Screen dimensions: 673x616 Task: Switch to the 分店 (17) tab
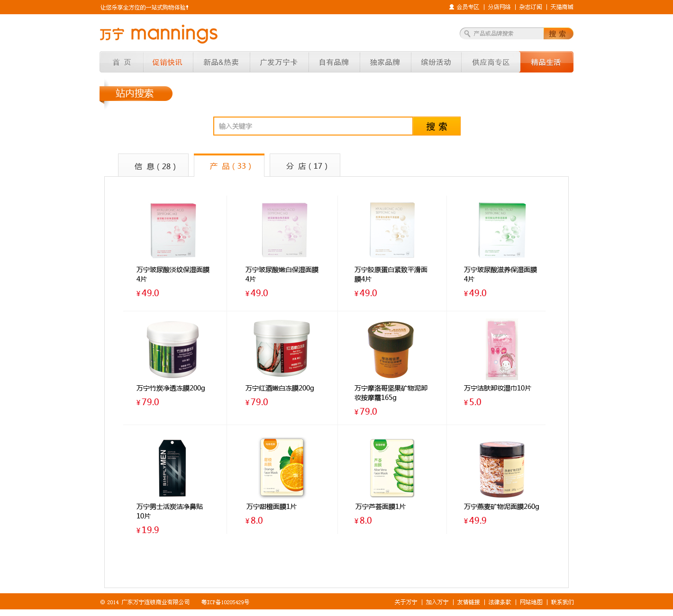[305, 165]
